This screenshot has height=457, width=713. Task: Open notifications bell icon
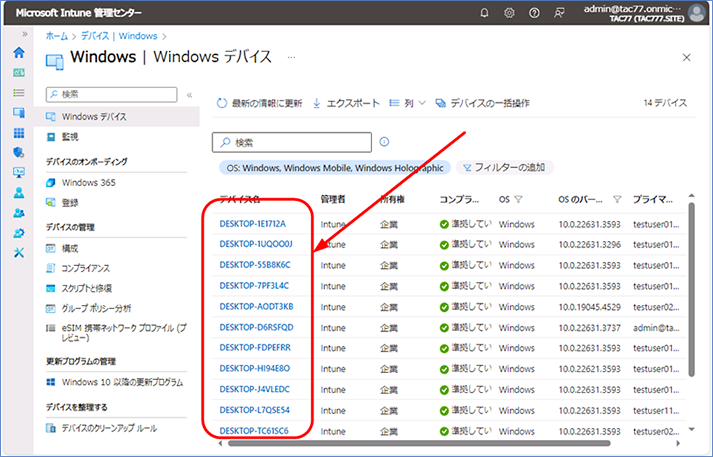(484, 13)
